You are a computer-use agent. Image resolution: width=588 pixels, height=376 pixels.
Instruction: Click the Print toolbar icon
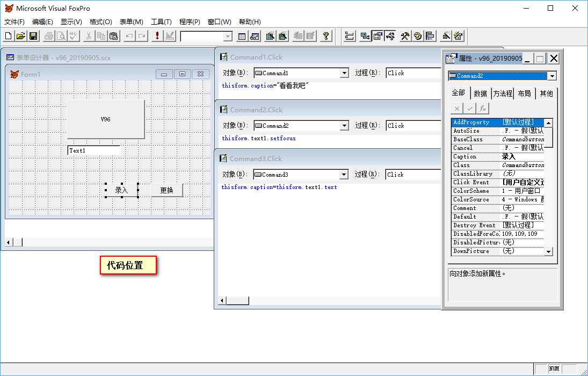[49, 36]
